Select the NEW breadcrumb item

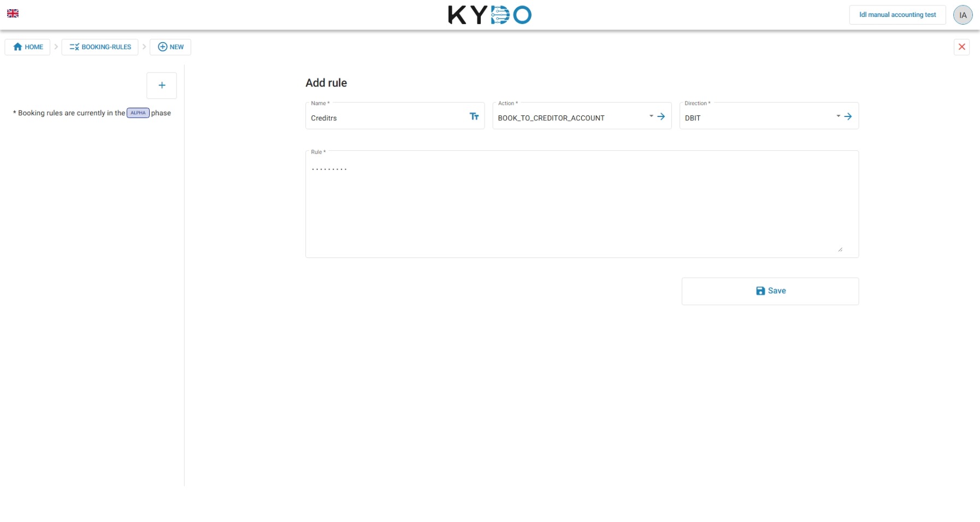170,47
